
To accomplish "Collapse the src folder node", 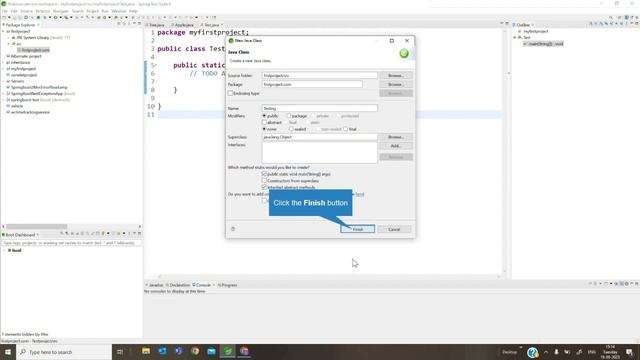I will point(9,44).
